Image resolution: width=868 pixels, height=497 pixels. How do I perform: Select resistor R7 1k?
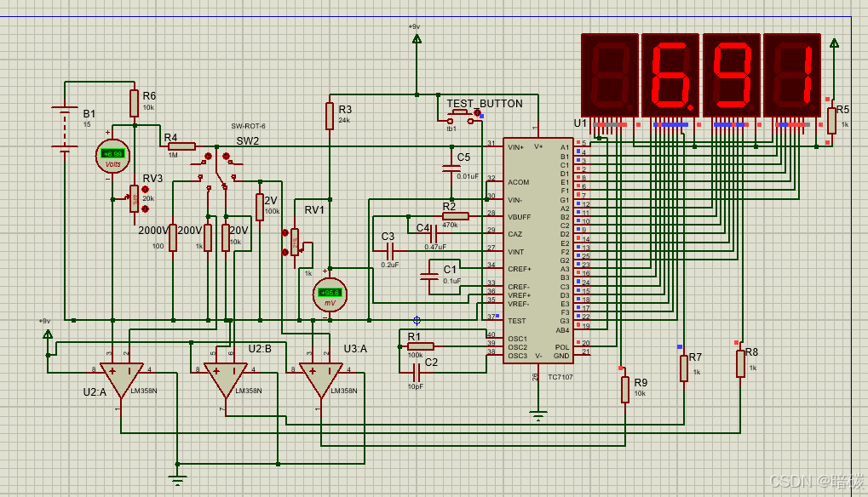tap(684, 368)
